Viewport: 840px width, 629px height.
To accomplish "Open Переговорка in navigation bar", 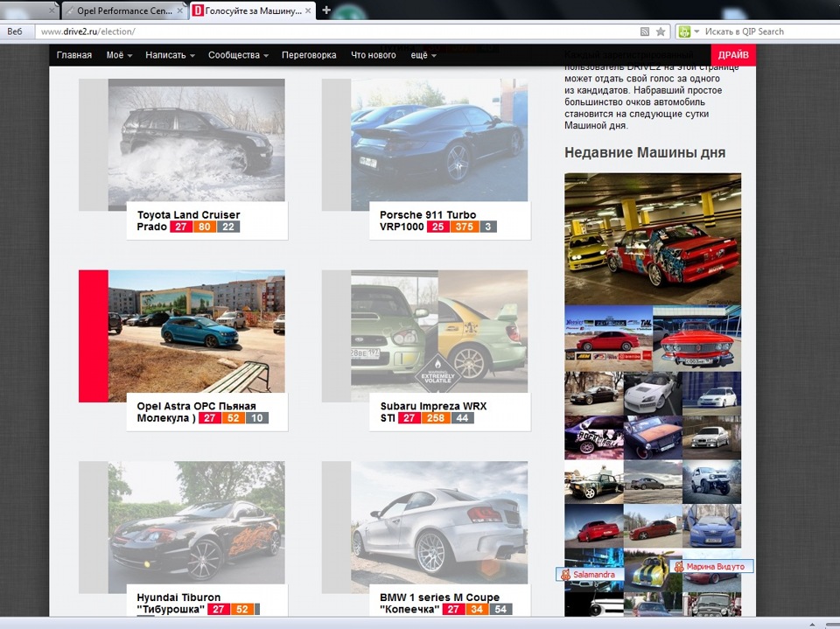I will coord(309,54).
